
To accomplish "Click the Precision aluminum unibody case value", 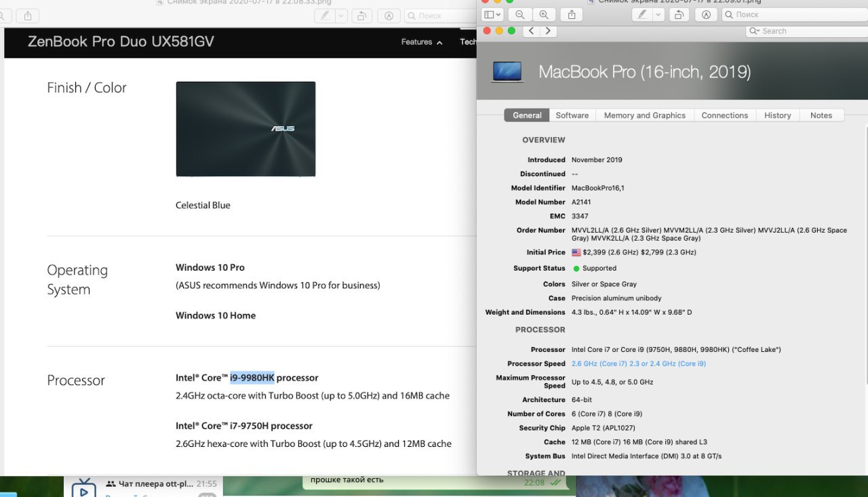I will click(616, 298).
